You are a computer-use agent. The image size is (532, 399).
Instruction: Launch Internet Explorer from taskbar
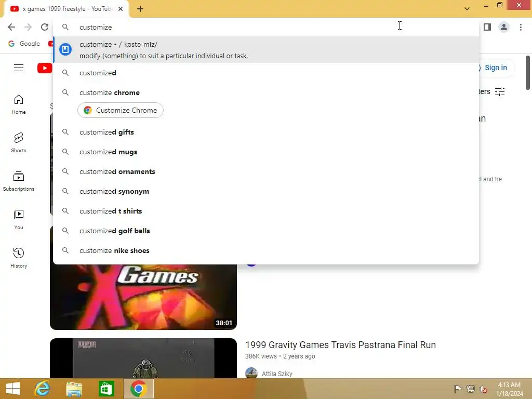pos(43,389)
